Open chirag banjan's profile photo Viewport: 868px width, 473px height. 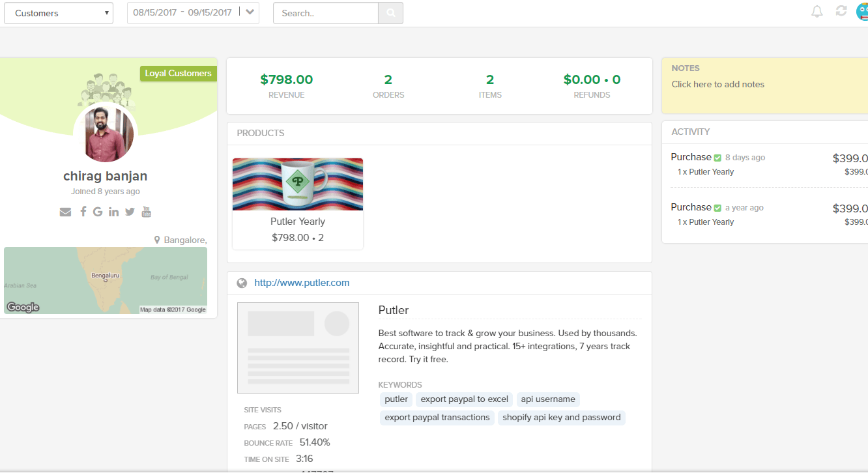(109, 134)
